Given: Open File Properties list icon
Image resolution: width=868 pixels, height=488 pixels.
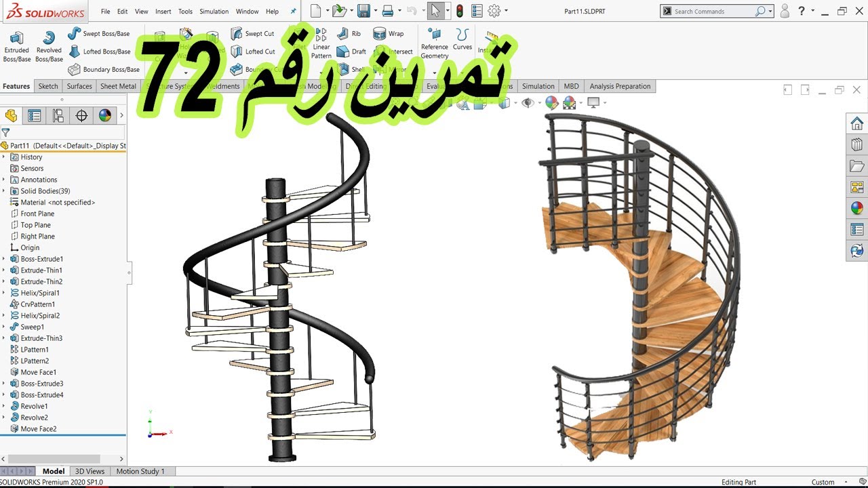Looking at the screenshot, I should point(477,11).
